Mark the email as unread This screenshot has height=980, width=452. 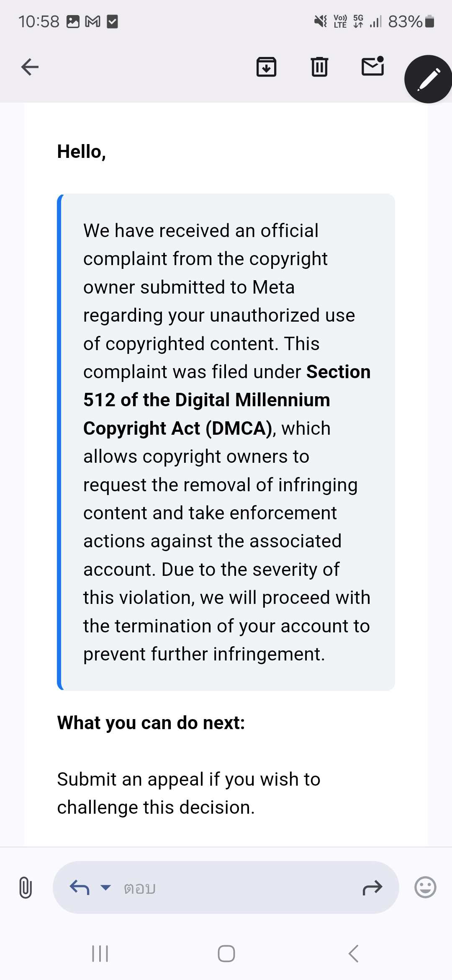coord(373,66)
